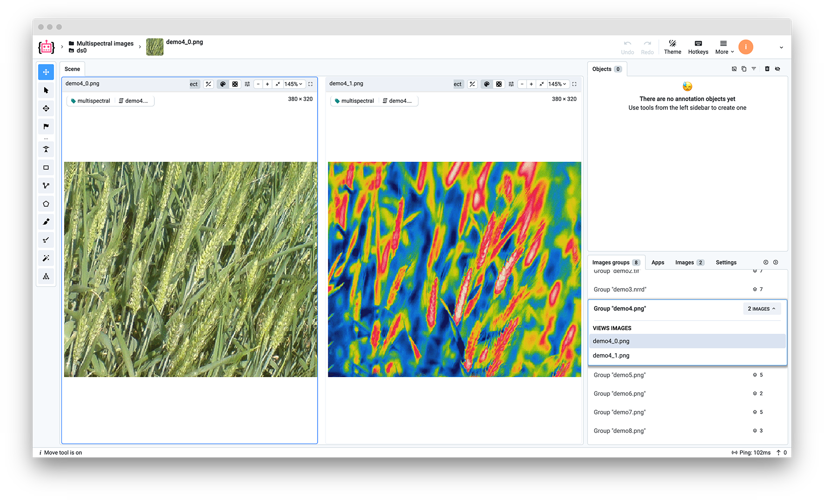
Task: Collapse the "2 IMAGES" group expander
Action: [x=761, y=309]
